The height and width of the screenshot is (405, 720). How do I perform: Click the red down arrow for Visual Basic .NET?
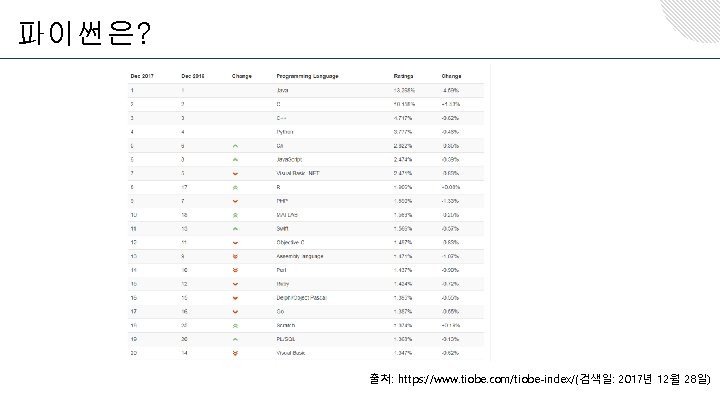[235, 173]
